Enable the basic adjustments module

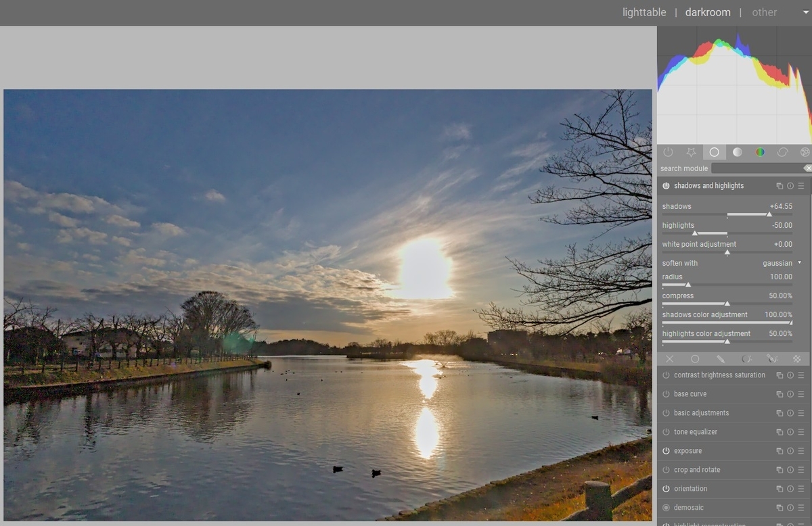(x=666, y=413)
